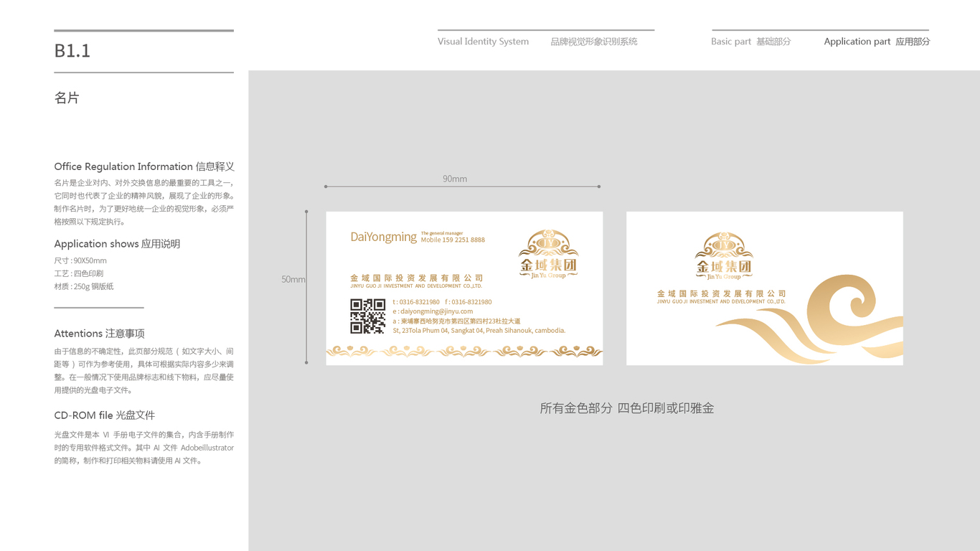Click the paragraph beginning "名片是企业对内"

tap(144, 202)
